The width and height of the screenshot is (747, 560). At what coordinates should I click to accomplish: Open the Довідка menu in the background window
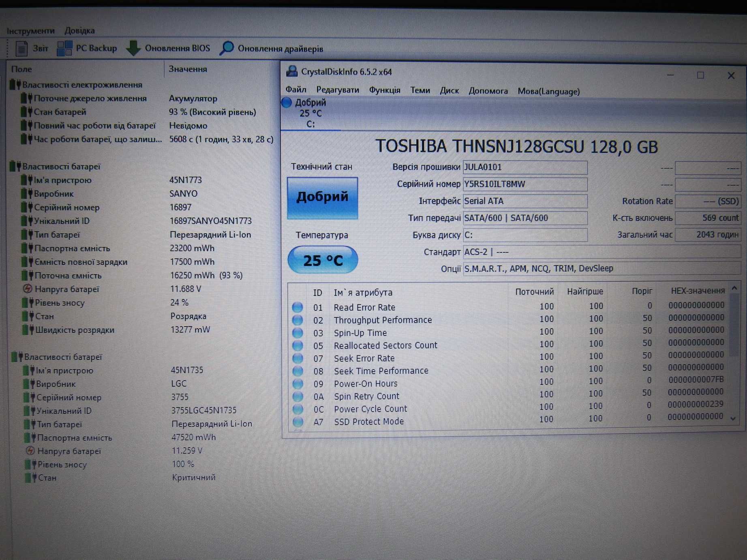tap(79, 30)
